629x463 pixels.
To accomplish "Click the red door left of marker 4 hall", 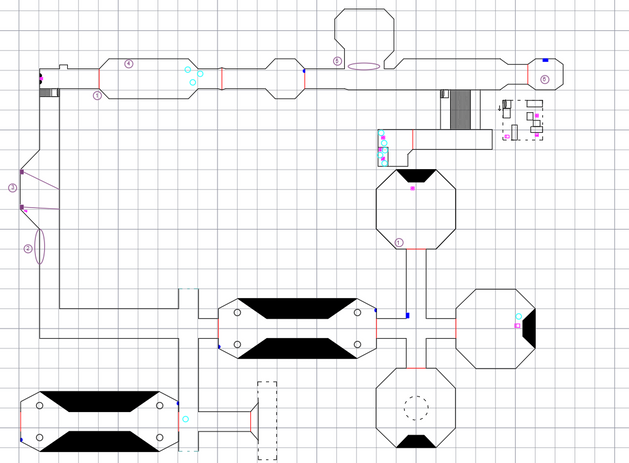I will 99,79.
